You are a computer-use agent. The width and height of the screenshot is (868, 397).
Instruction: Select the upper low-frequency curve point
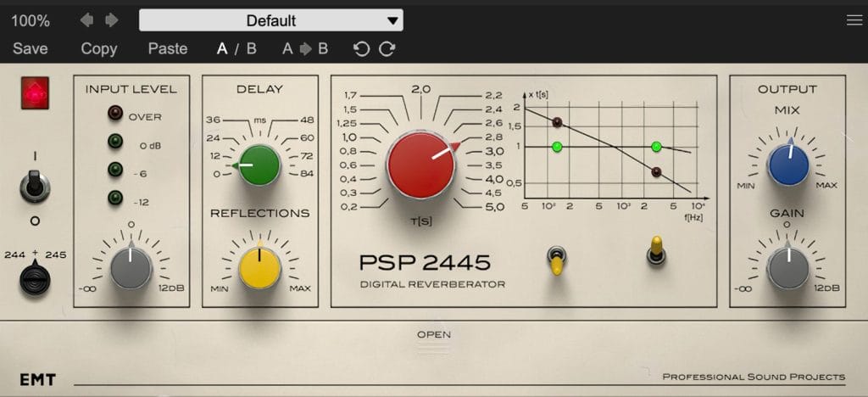[558, 122]
